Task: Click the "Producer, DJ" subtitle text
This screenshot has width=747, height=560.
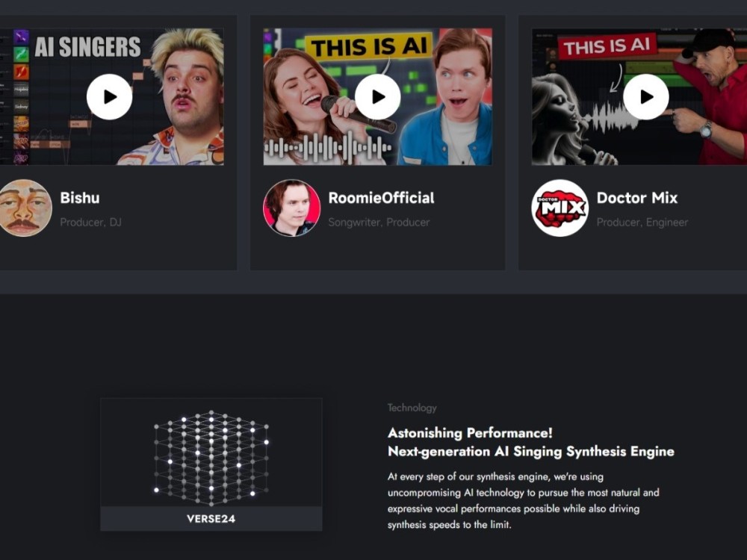Action: pyautogui.click(x=90, y=223)
